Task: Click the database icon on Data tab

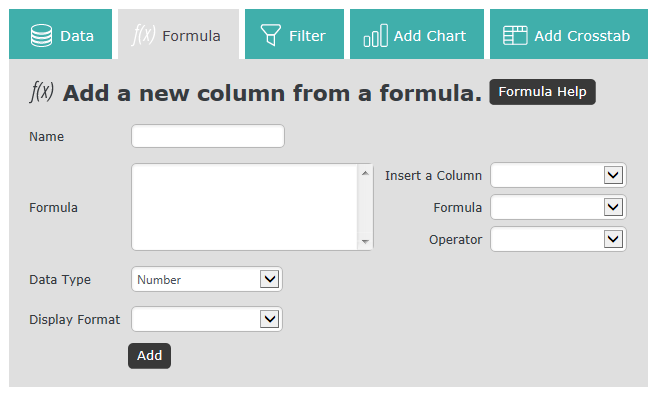Action: [x=41, y=35]
